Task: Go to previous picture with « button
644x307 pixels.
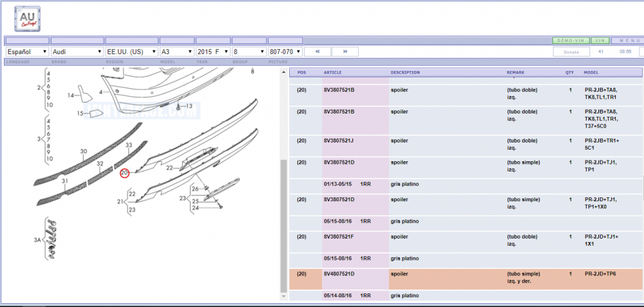Action: [x=317, y=52]
